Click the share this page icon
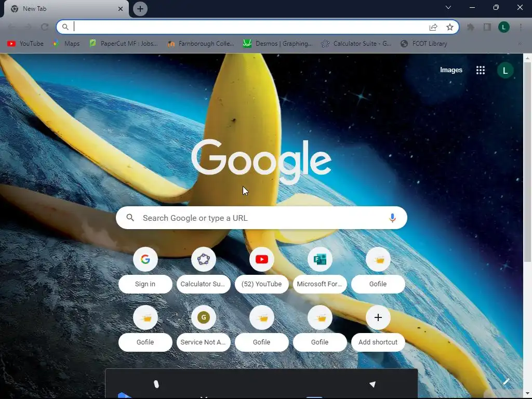 coord(433,27)
